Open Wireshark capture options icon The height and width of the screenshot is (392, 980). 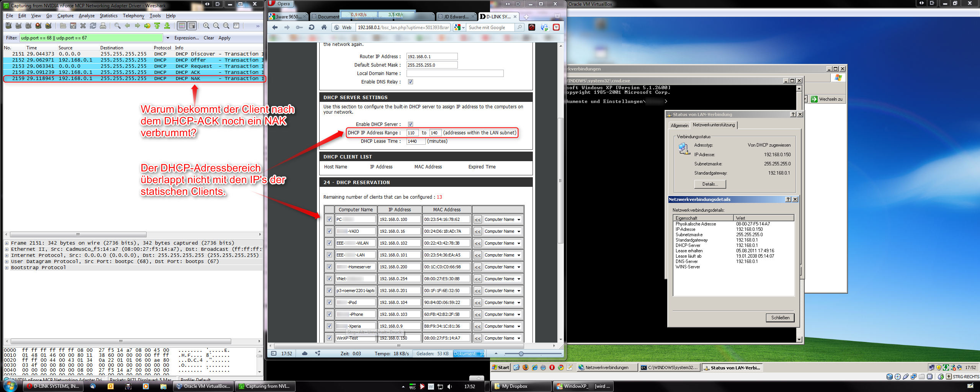(x=19, y=26)
